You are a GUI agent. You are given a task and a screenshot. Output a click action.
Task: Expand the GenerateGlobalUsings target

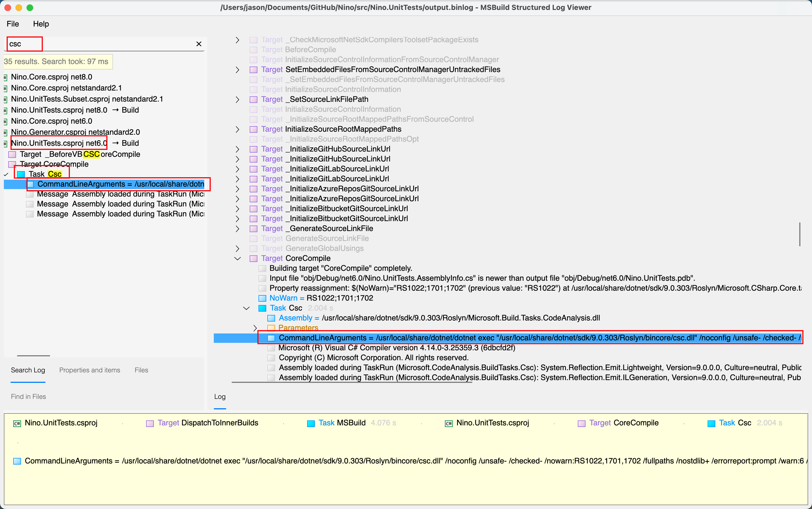[x=238, y=248]
